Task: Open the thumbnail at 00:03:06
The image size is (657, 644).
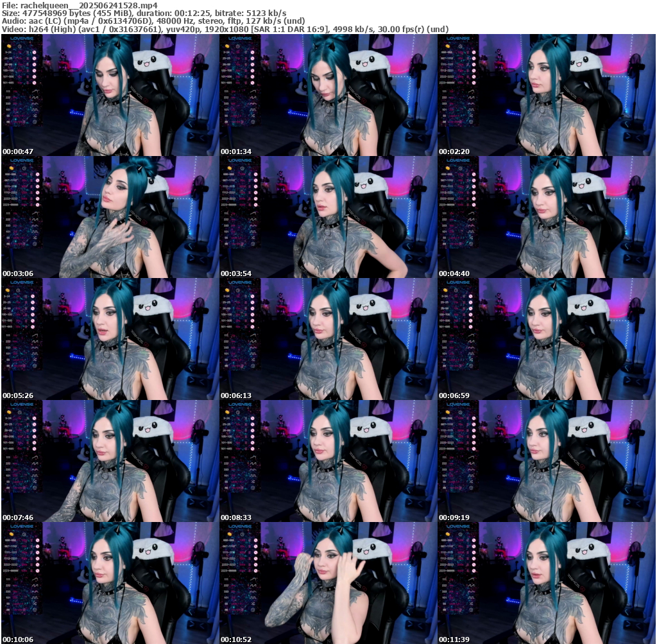Action: click(110, 217)
